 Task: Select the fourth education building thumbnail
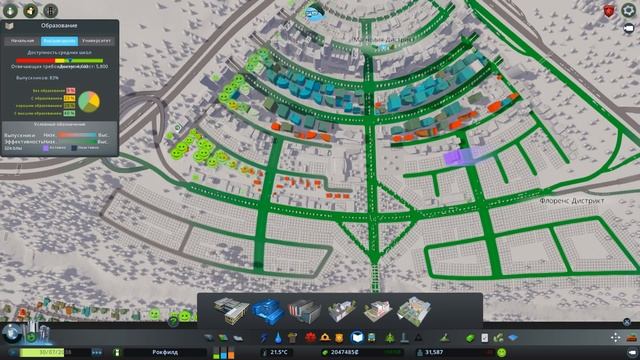342,311
